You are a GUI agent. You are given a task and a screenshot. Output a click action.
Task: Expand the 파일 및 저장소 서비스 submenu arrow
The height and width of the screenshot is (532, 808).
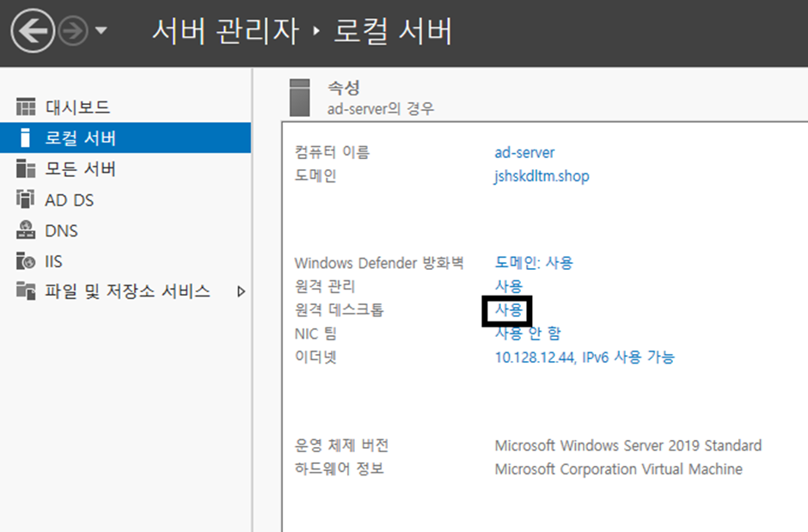[x=241, y=291]
